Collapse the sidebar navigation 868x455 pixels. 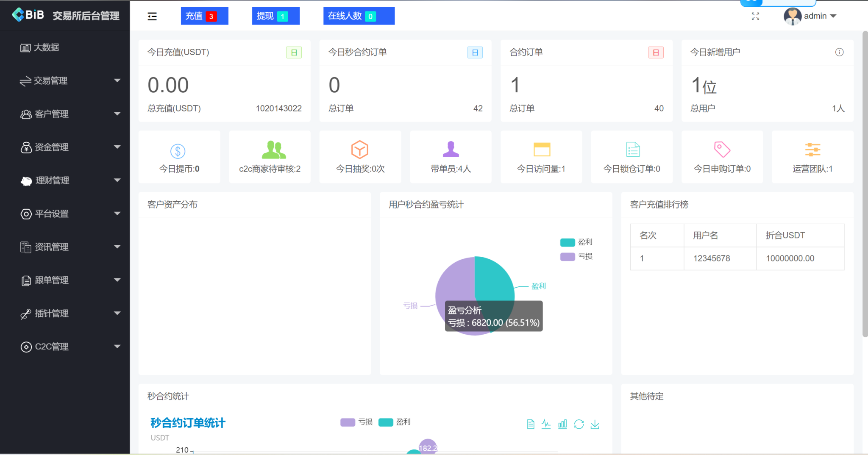pos(152,16)
